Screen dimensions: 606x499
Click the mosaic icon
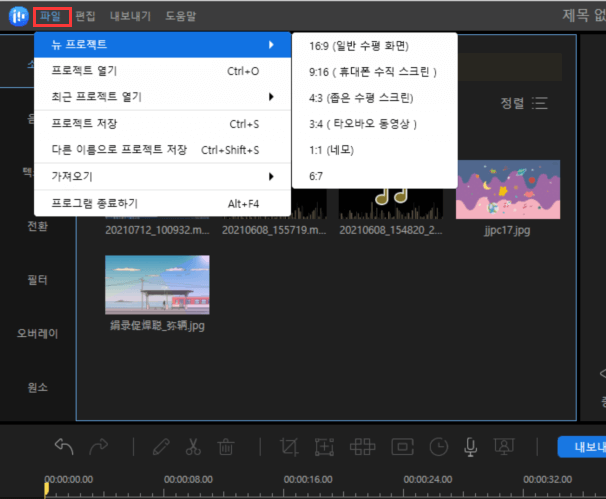coord(363,447)
